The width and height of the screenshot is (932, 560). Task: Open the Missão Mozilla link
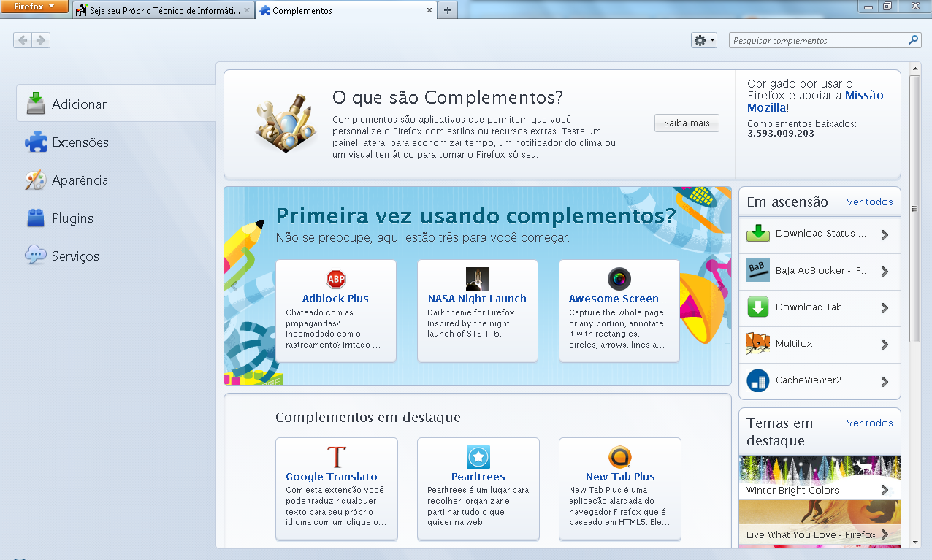[815, 101]
